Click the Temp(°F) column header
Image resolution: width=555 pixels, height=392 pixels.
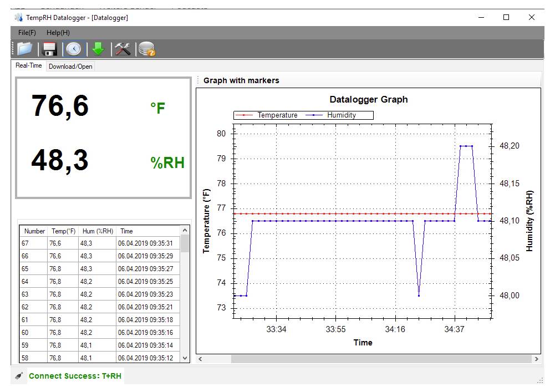[63, 231]
